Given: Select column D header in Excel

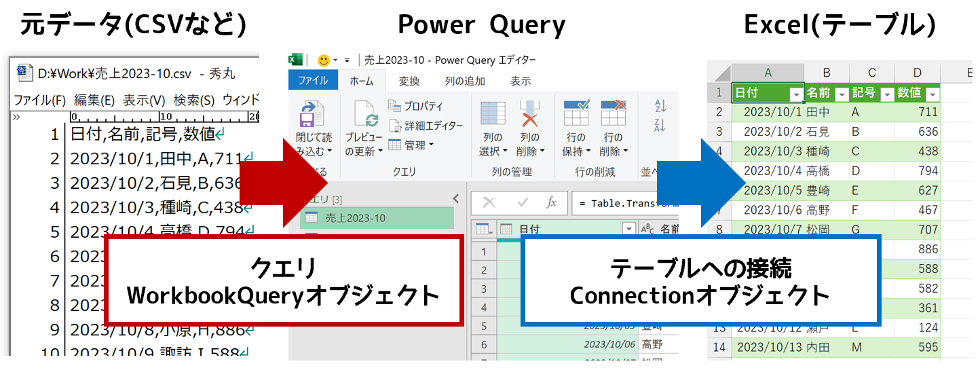Looking at the screenshot, I should click(918, 73).
